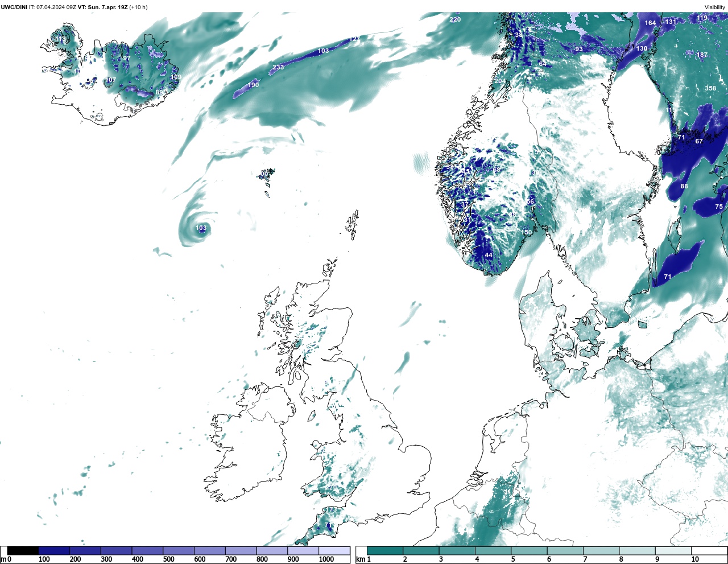Viewport: 728px width, 564px height.
Task: Click the '75' value at the right edge
Action: [x=719, y=207]
